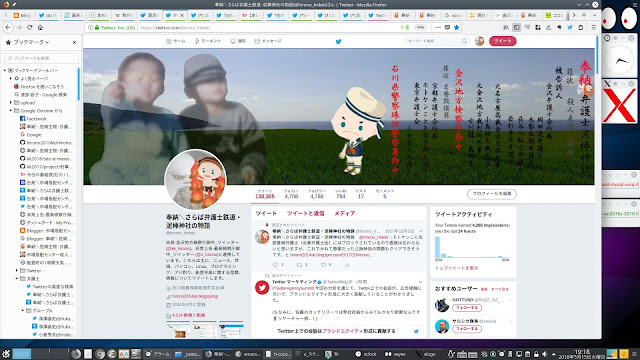
Task: Click the profile avatar picture
Action: point(195,180)
